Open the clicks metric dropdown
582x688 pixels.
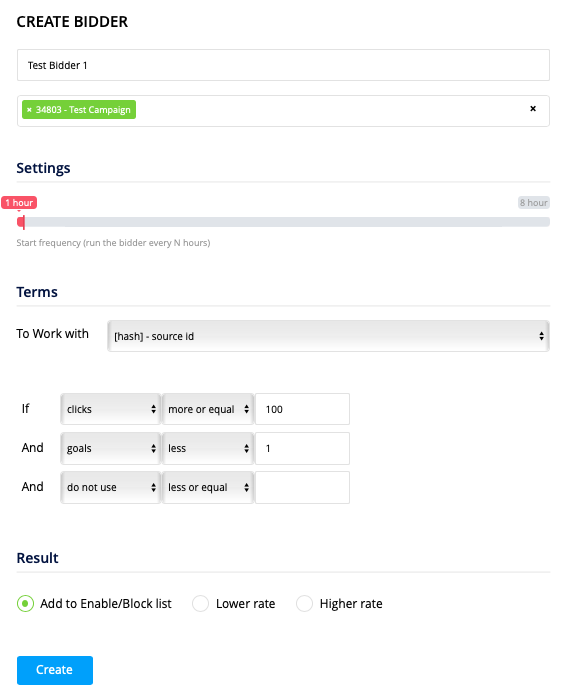point(111,409)
